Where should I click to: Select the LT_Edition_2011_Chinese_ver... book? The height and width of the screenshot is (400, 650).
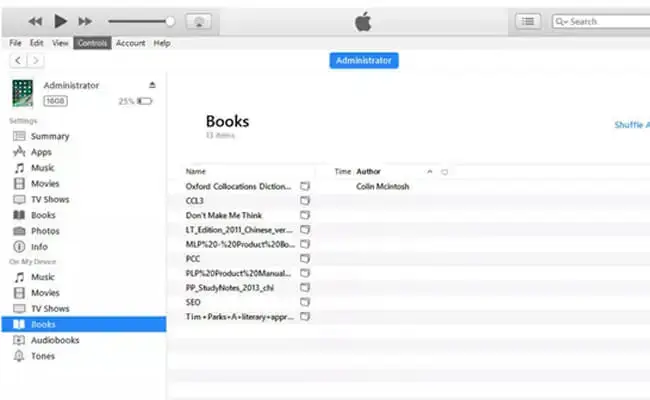coord(239,230)
